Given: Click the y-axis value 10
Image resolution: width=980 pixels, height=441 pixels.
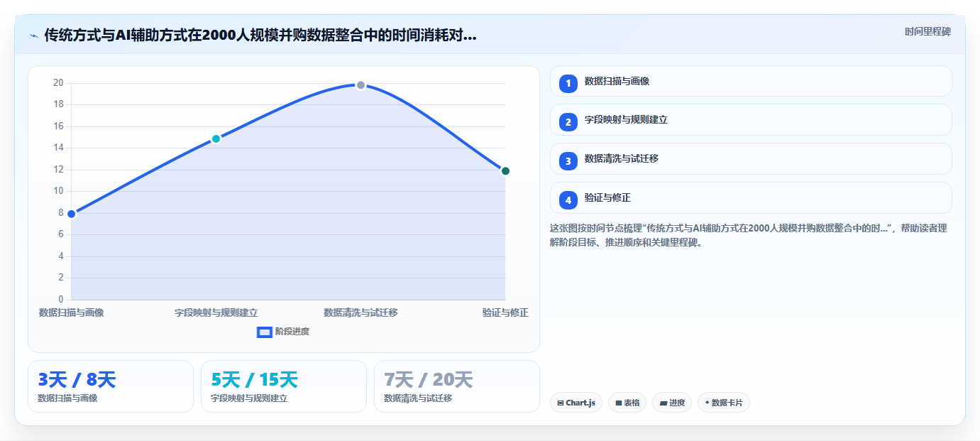Looking at the screenshot, I should (x=58, y=191).
